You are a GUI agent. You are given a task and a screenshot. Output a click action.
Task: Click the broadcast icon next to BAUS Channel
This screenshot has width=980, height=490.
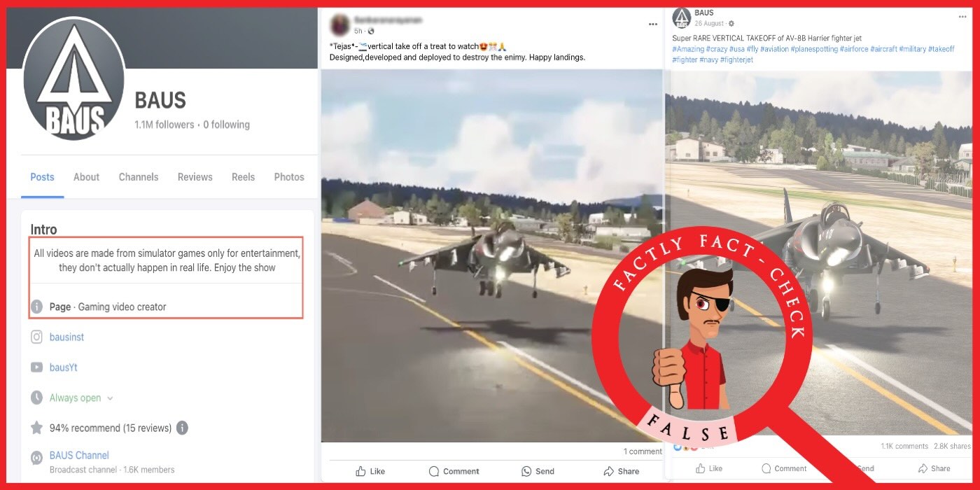(x=36, y=458)
